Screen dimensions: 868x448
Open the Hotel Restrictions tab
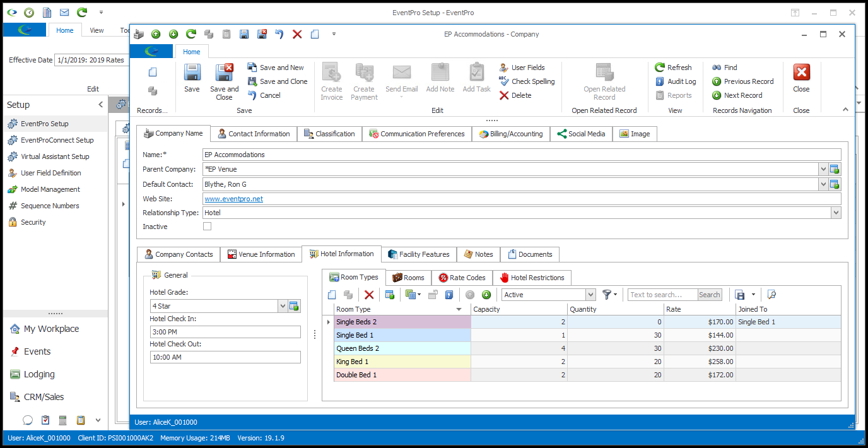tap(532, 278)
